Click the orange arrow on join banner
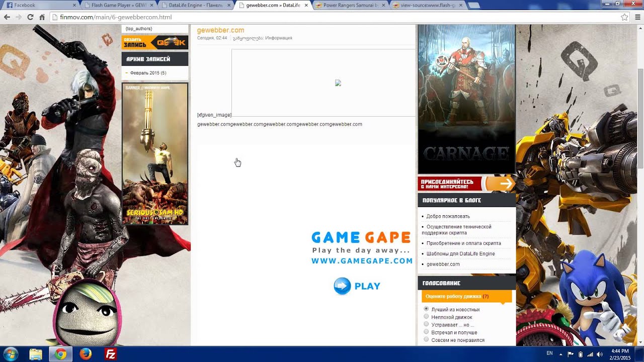Screen dimensions: 644x362 tap(506, 184)
